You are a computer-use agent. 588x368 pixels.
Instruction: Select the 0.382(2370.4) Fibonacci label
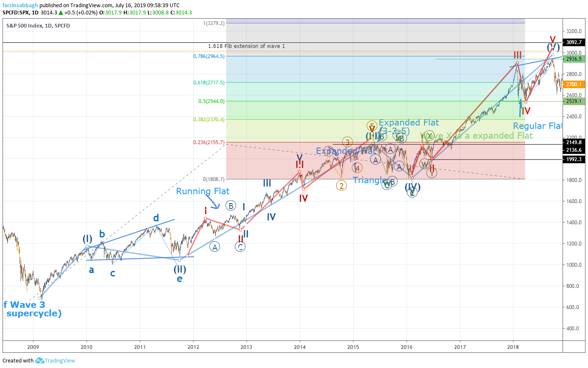(210, 119)
